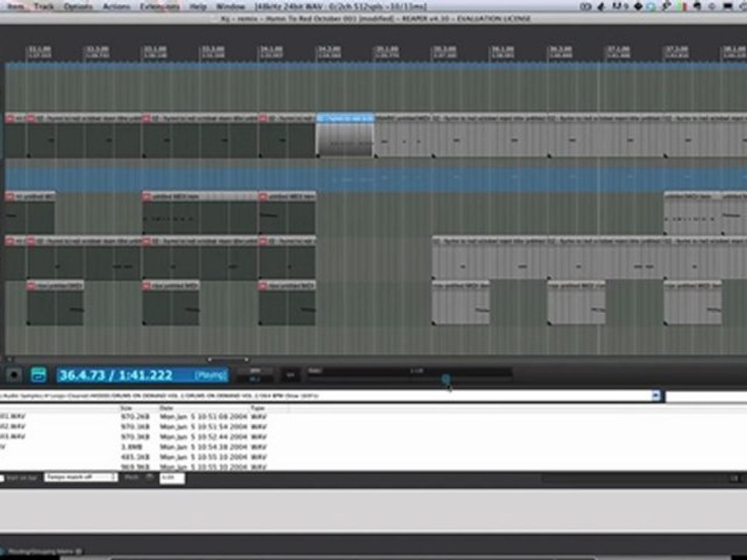Click the pitch value field showing 0.00
Viewport: 747px width, 560px height.
172,478
